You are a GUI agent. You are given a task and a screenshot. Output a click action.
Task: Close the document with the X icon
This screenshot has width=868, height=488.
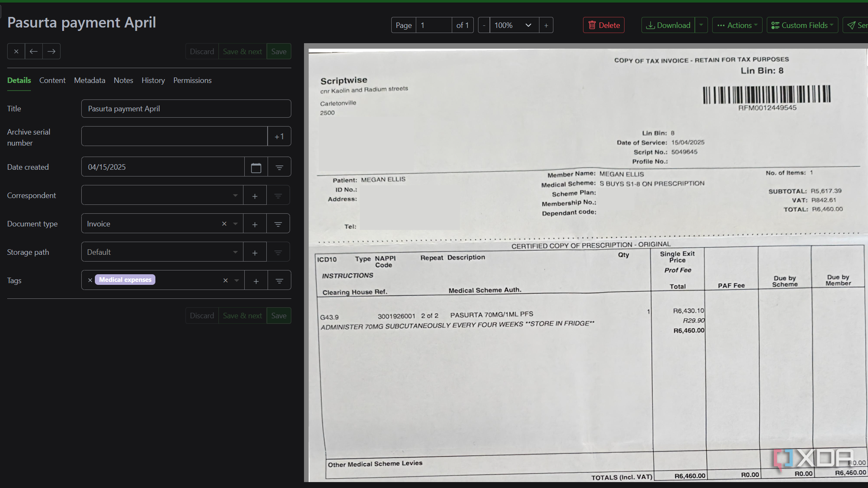coord(16,51)
